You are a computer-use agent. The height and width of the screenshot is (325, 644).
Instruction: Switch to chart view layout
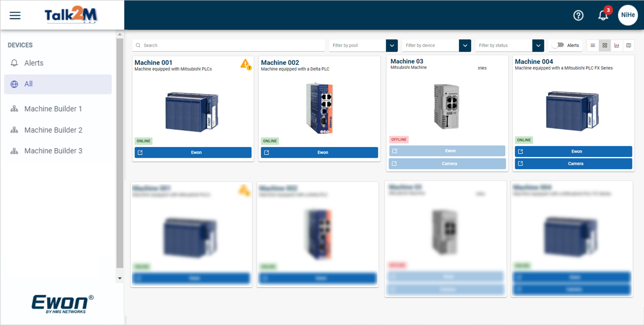coord(617,45)
